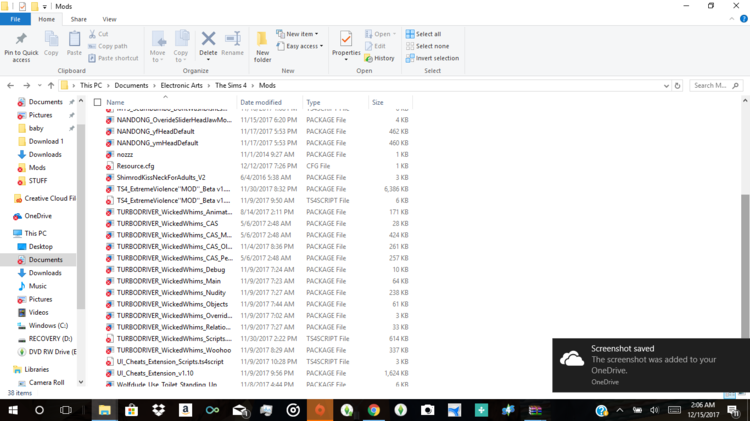
Task: Open the Easy access dropdown
Action: 299,46
